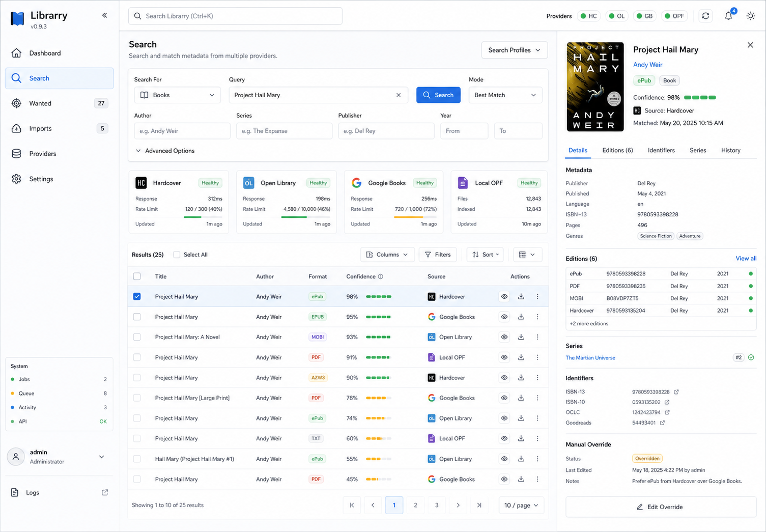
Task: Open View all editions link
Action: tap(746, 259)
